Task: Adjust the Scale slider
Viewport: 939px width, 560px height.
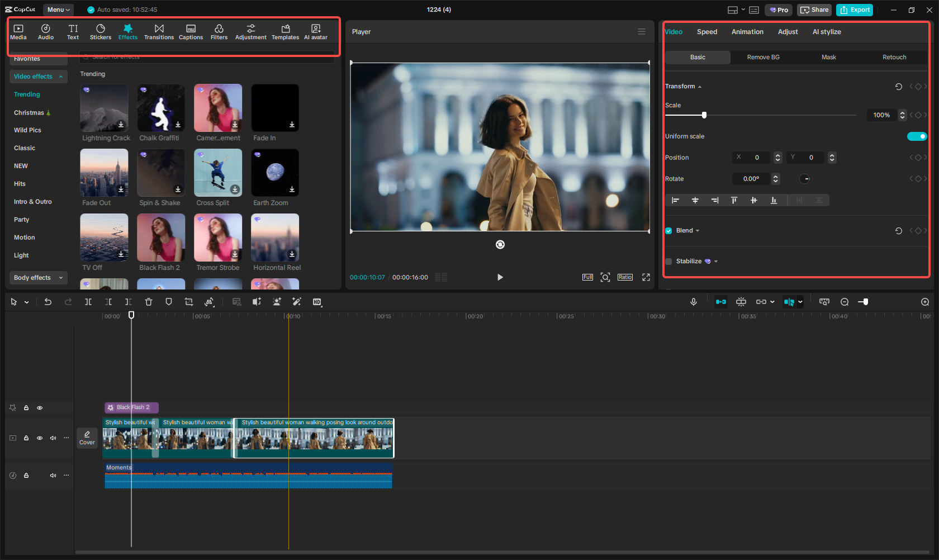Action: (x=703, y=115)
